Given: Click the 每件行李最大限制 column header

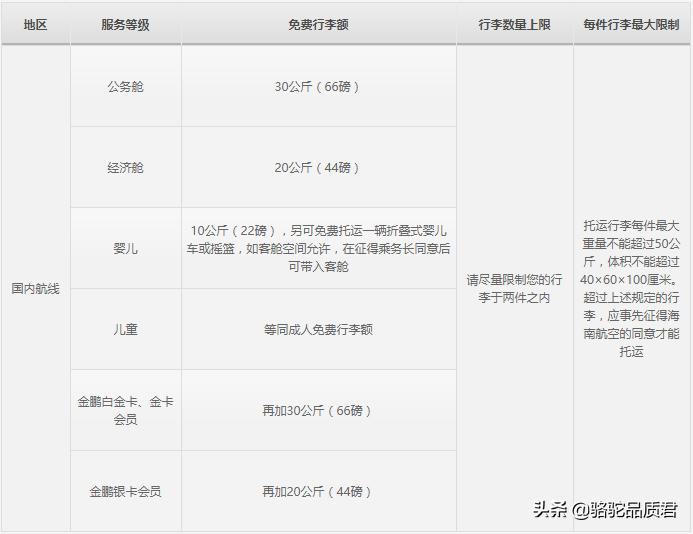Looking at the screenshot, I should click(x=632, y=24).
